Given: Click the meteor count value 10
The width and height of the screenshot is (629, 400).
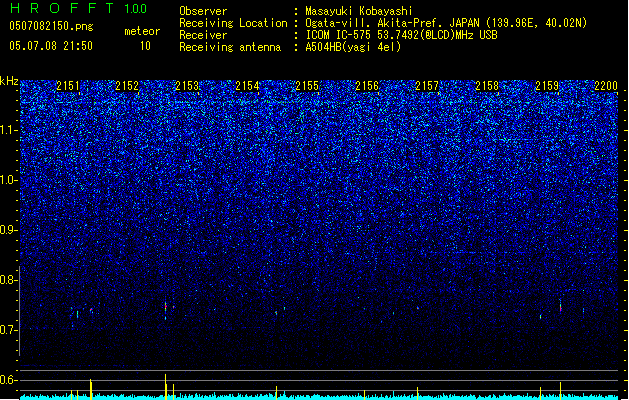Looking at the screenshot, I should point(145,46).
